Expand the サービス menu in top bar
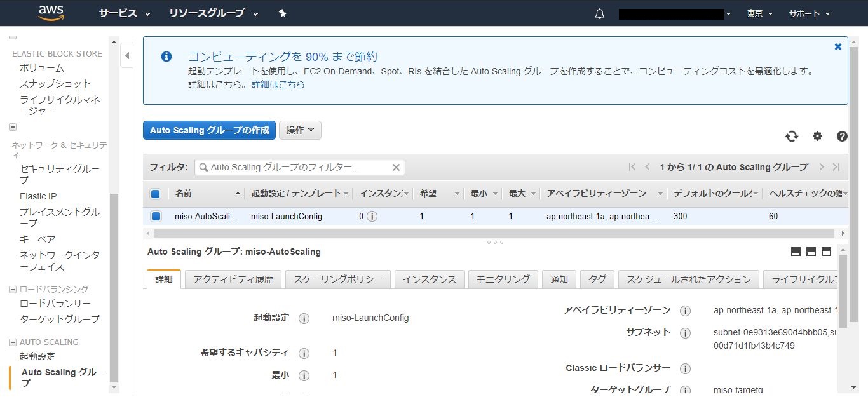The image size is (868, 397). (125, 13)
